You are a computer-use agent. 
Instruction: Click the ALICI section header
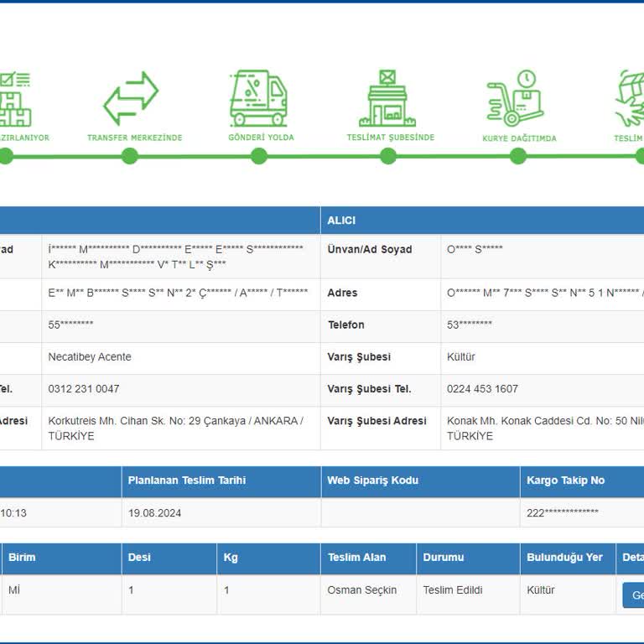[482, 221]
